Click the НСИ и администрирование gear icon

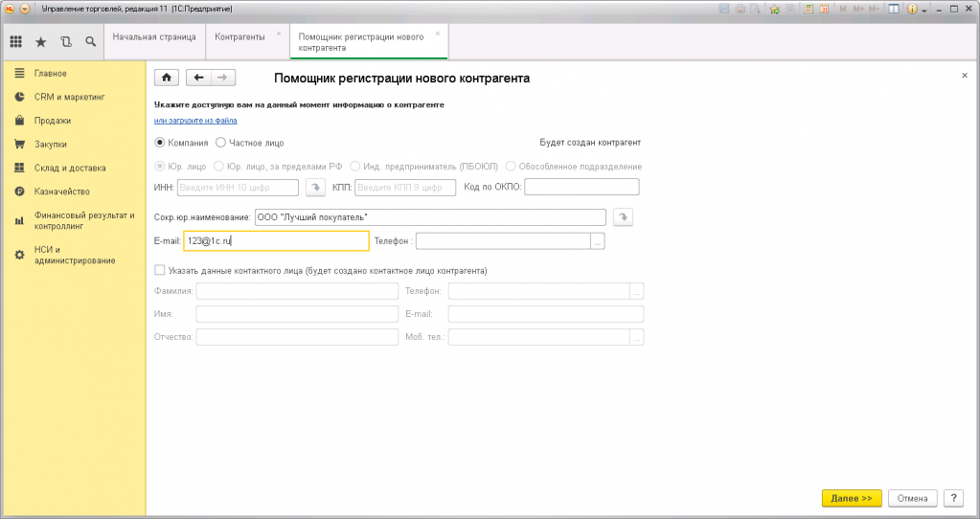point(19,255)
